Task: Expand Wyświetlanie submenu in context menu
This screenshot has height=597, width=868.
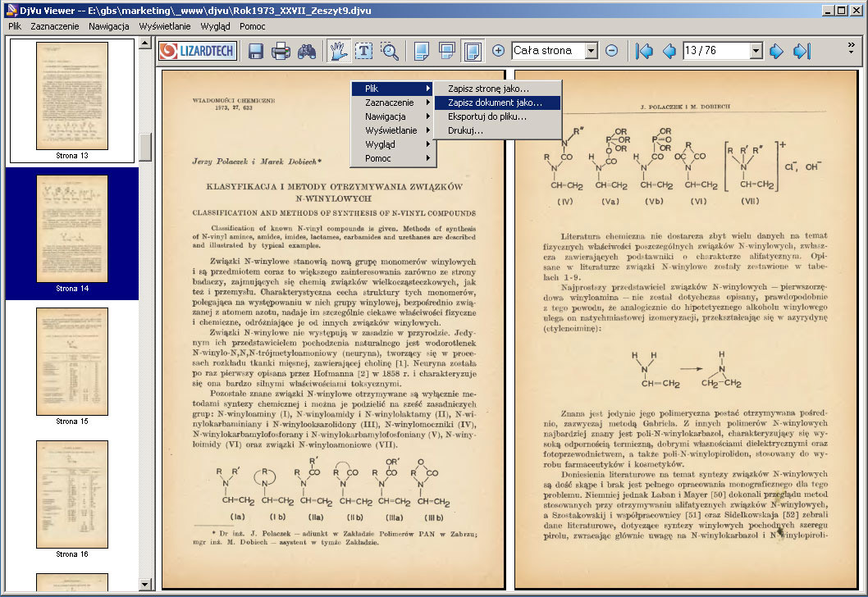Action: pos(394,130)
